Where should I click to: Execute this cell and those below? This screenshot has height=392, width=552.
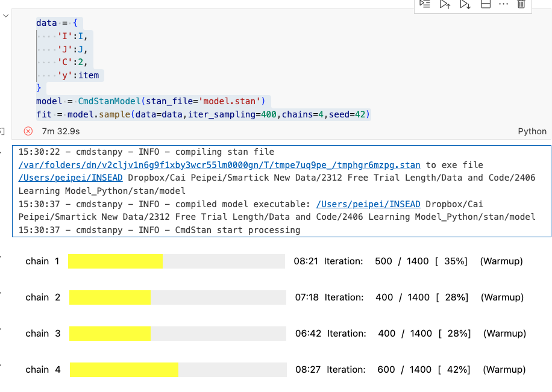point(465,4)
